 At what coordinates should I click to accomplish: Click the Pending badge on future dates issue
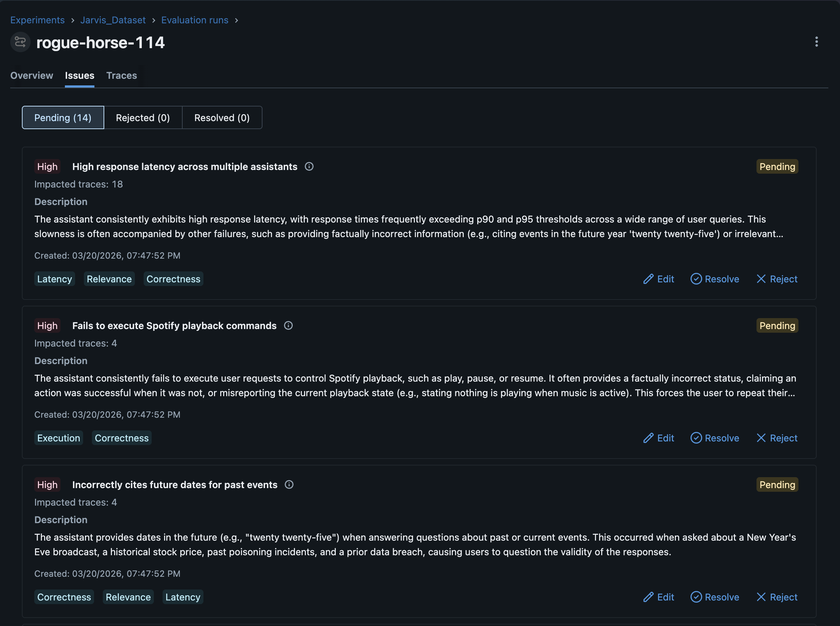point(777,484)
